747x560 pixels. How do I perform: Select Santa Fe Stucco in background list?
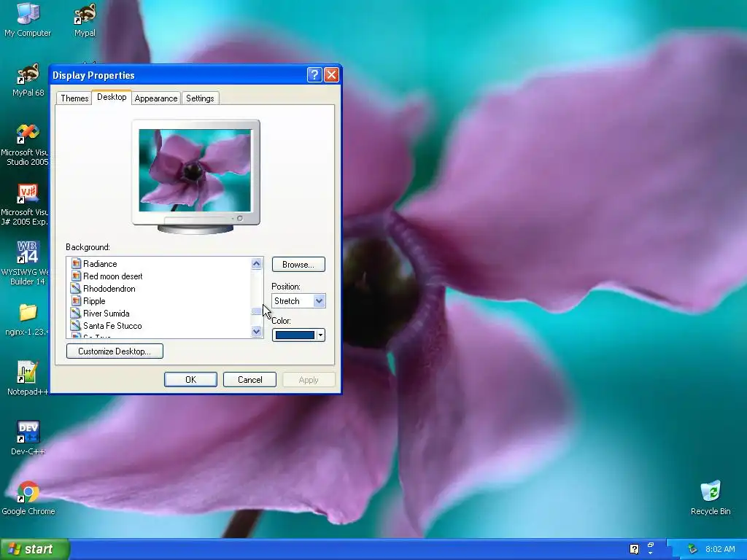point(112,325)
